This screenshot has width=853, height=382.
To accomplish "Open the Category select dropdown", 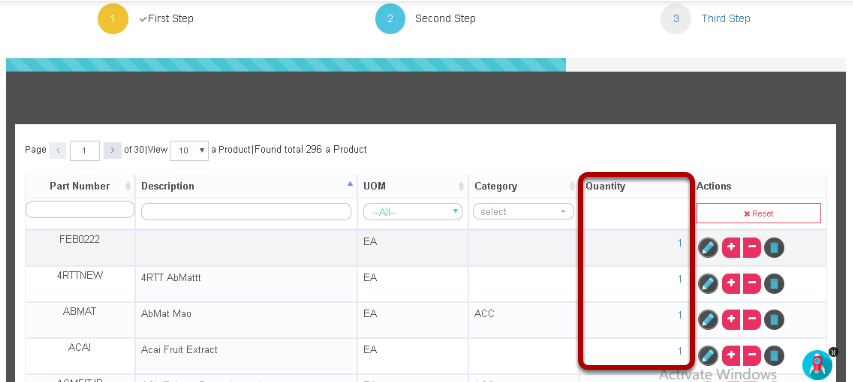I will point(523,212).
